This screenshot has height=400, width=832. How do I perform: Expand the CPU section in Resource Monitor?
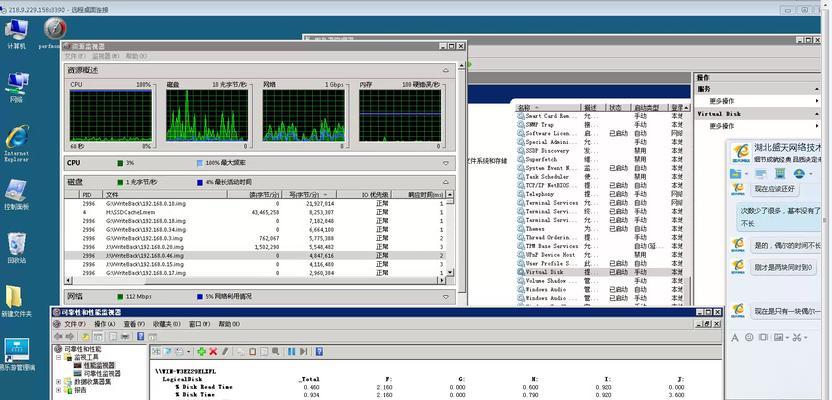[446, 163]
